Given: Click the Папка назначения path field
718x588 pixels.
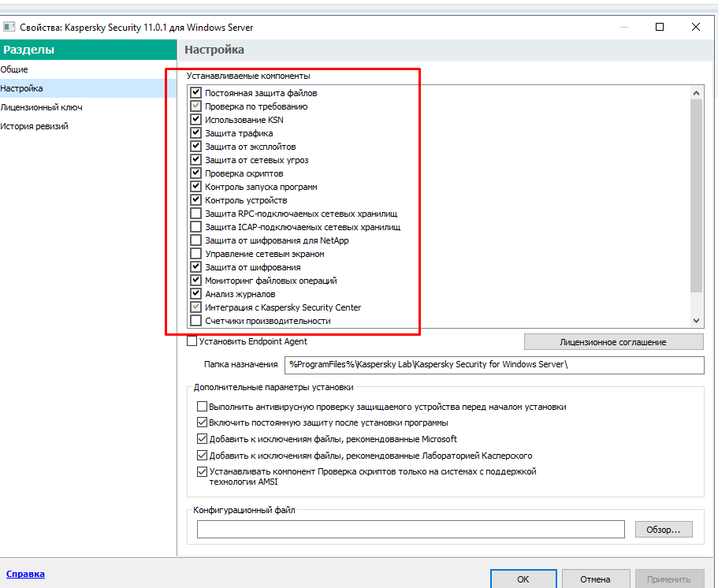Looking at the screenshot, I should tap(494, 365).
